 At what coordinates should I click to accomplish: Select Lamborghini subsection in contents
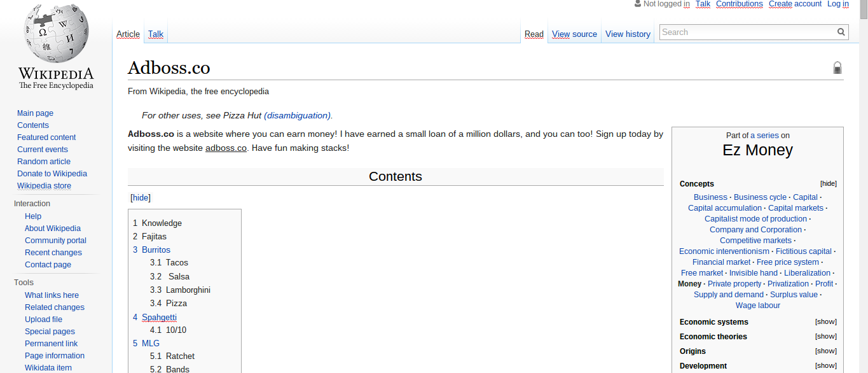point(188,290)
